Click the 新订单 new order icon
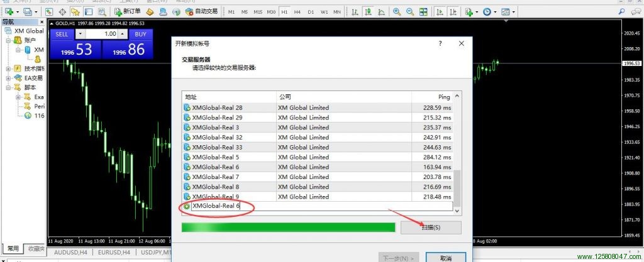 point(127,12)
